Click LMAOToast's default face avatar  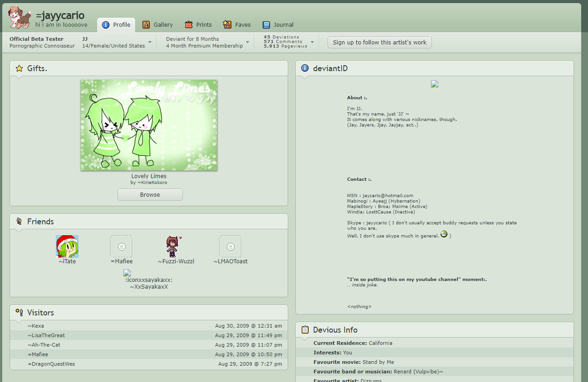pos(230,247)
